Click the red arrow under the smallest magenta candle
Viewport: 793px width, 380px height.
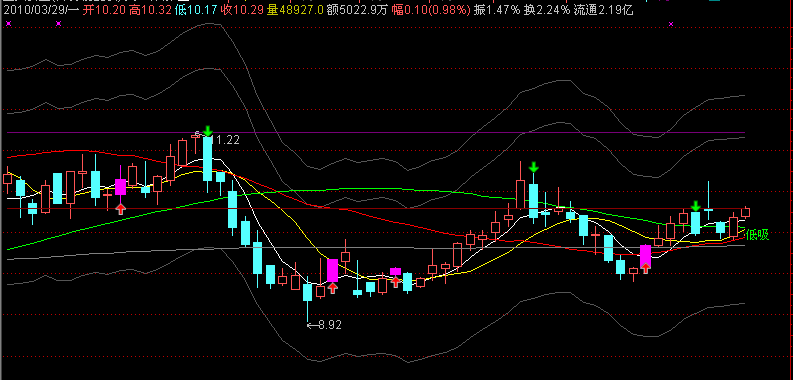coord(395,281)
